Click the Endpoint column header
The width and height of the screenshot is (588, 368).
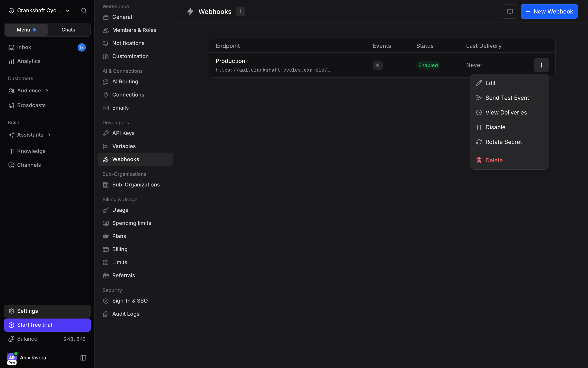click(227, 46)
